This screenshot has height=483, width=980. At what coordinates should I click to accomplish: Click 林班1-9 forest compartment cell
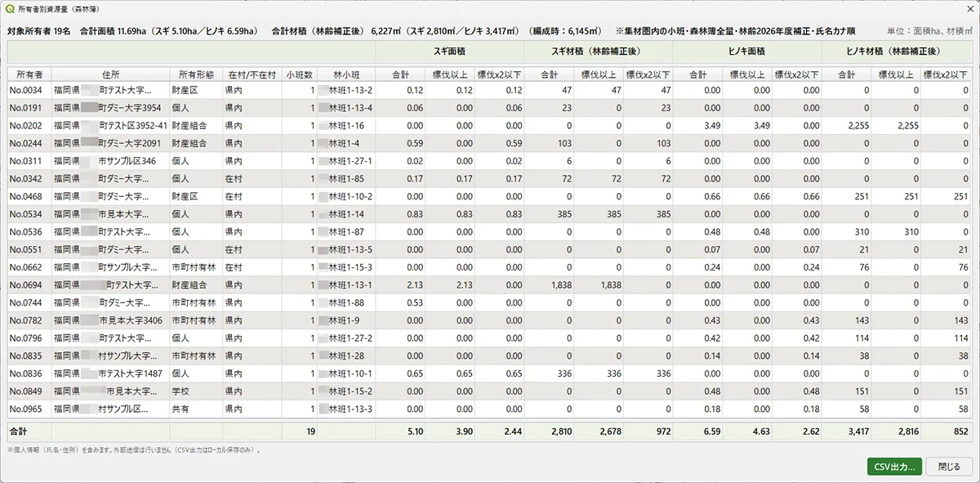[347, 320]
